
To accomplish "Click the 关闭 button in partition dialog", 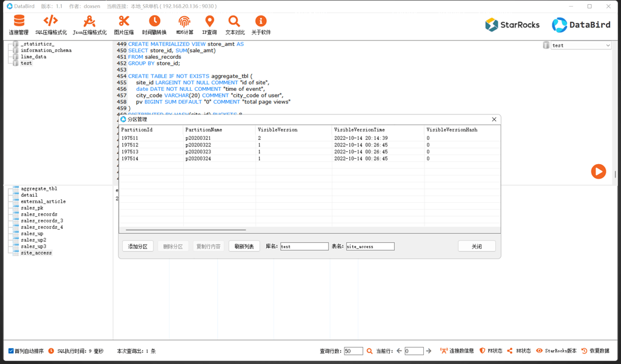I will pyautogui.click(x=477, y=247).
